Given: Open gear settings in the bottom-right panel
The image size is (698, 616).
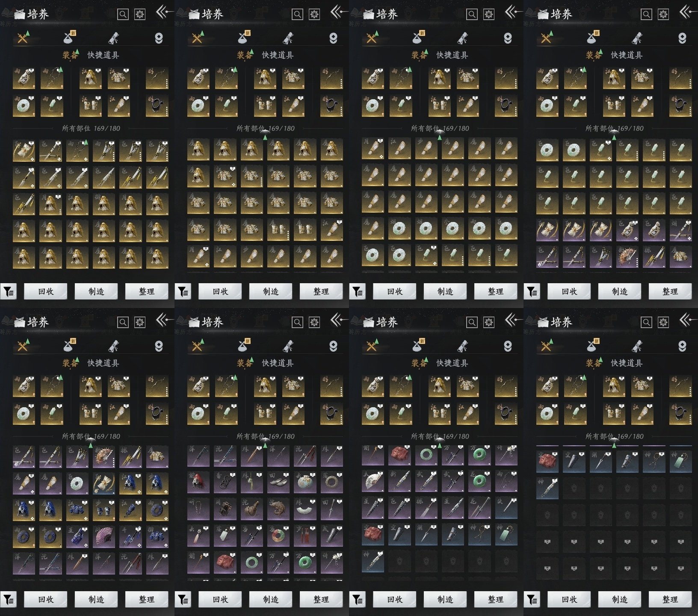Looking at the screenshot, I should pyautogui.click(x=663, y=323).
